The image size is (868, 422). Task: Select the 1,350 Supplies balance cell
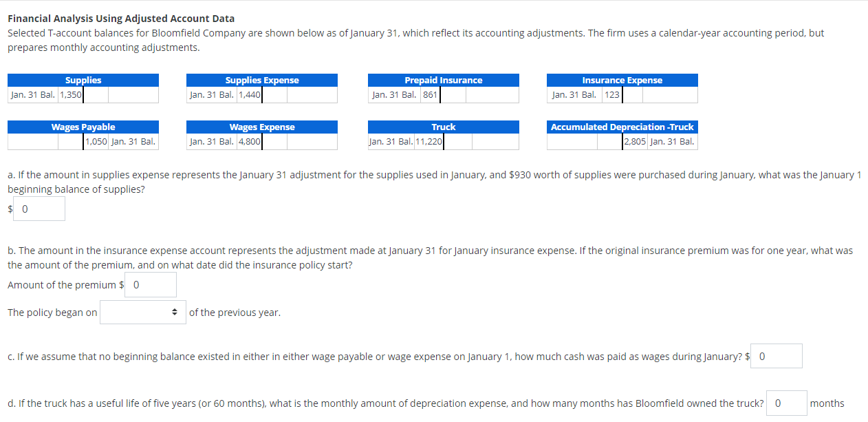pos(69,94)
